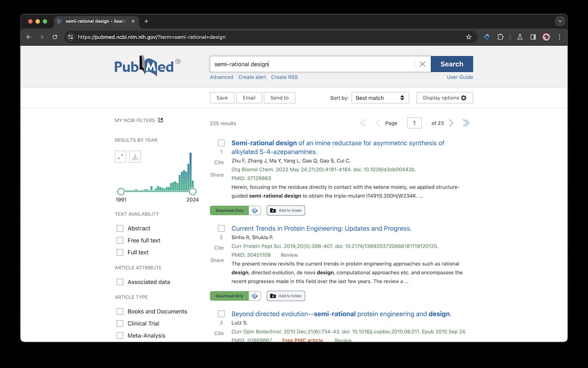Bookmark this page with the star icon
The image size is (588, 368).
pyautogui.click(x=469, y=37)
